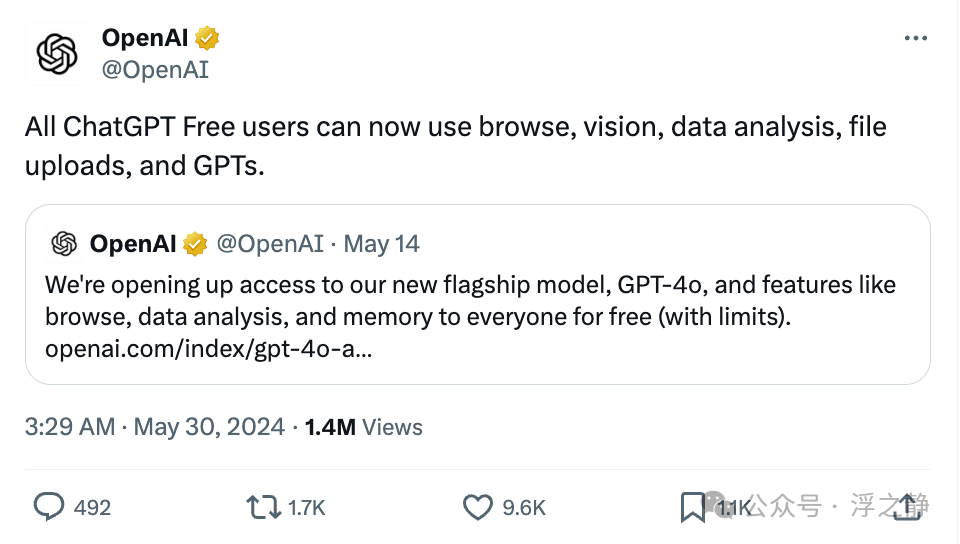Image resolution: width=960 pixels, height=544 pixels.
Task: Click the May 14 date of quoted tweet
Action: (x=381, y=244)
